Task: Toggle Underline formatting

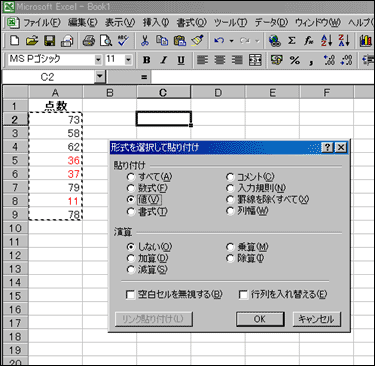Action: pyautogui.click(x=181, y=60)
